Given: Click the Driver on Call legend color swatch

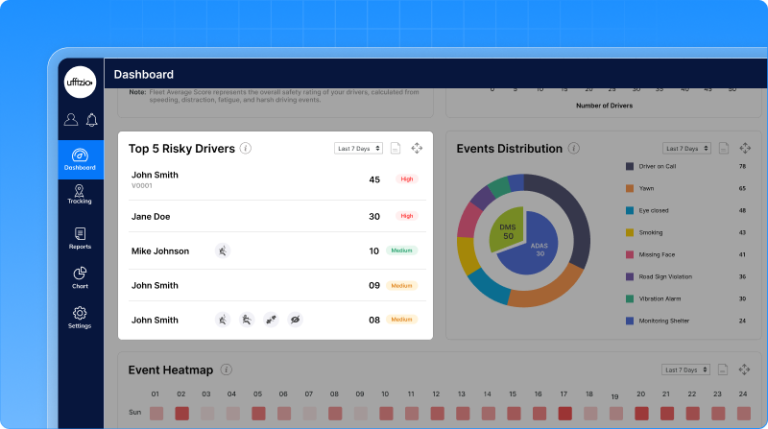Looking at the screenshot, I should 630,166.
